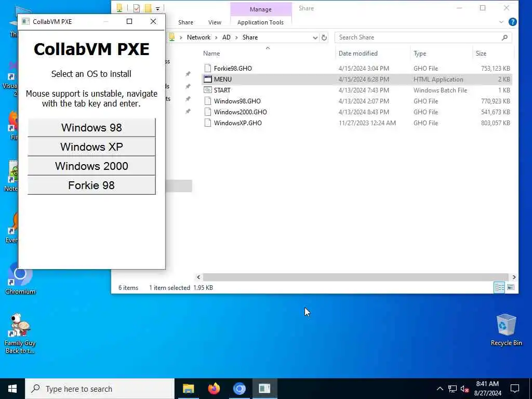
Task: Refresh the Share folder view
Action: (324, 37)
